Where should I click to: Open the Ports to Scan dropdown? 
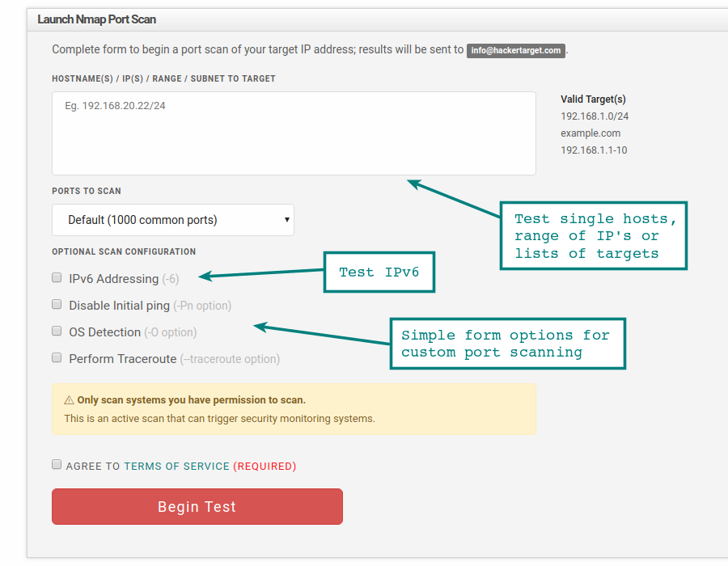173,220
